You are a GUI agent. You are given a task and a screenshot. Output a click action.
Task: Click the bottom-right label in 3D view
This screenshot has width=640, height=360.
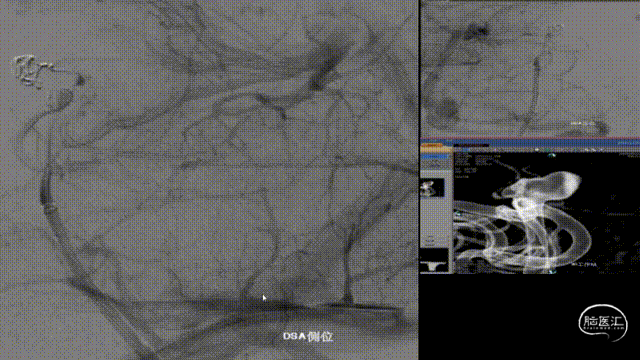click(x=584, y=264)
